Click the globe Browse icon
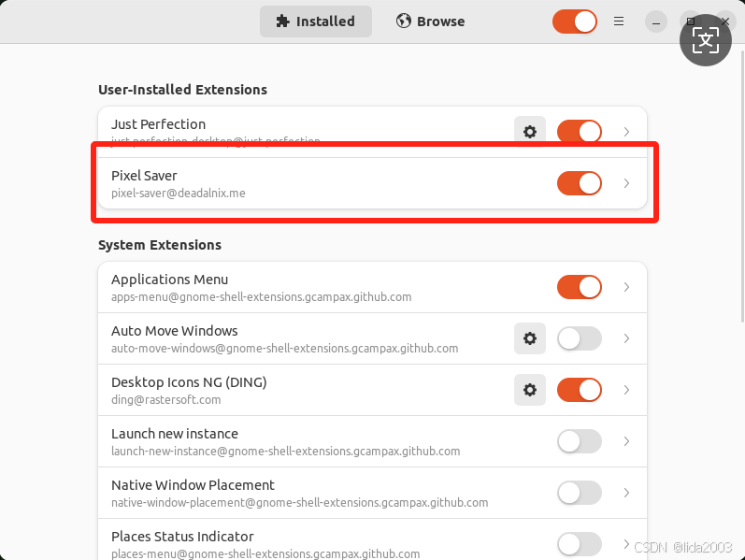The height and width of the screenshot is (560, 745). click(404, 21)
